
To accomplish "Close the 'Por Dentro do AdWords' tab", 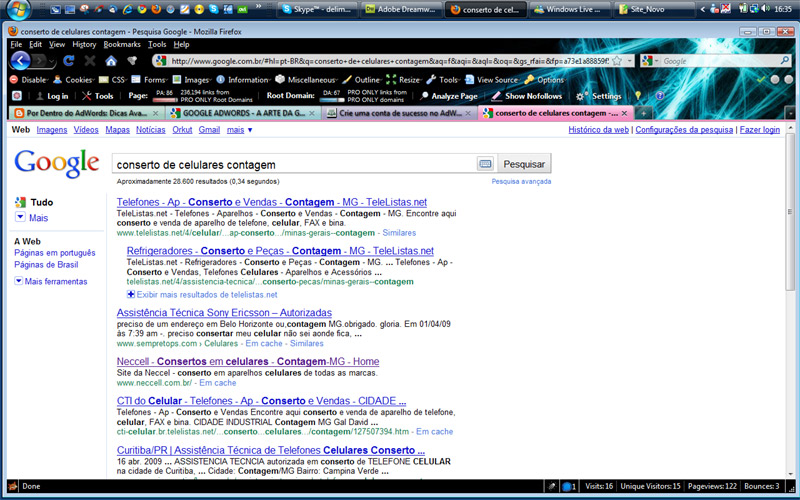I will [156, 113].
